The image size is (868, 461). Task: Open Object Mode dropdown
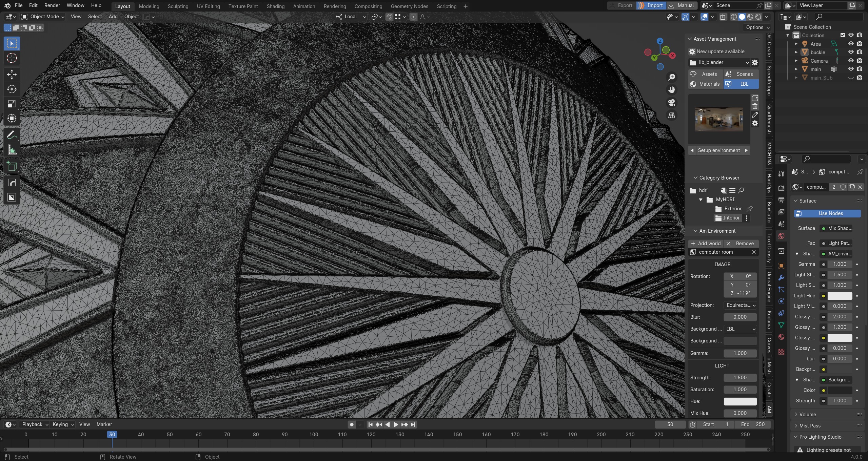coord(42,17)
